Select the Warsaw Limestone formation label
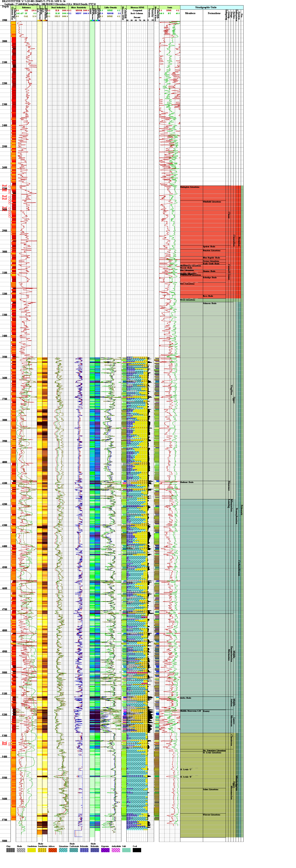 (211, 814)
